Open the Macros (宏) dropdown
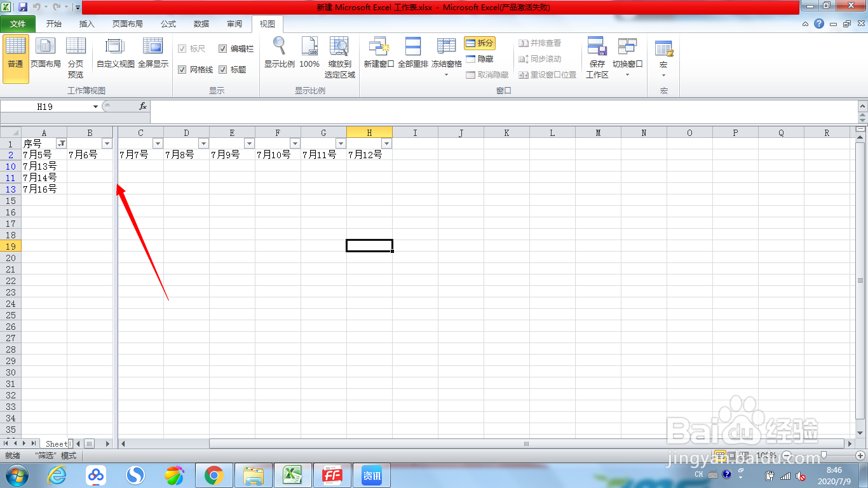868x488 pixels. (663, 58)
